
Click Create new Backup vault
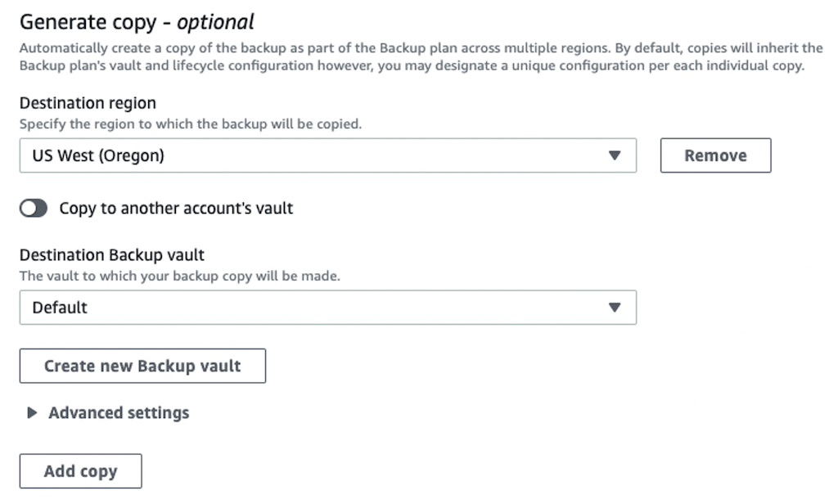pos(142,366)
